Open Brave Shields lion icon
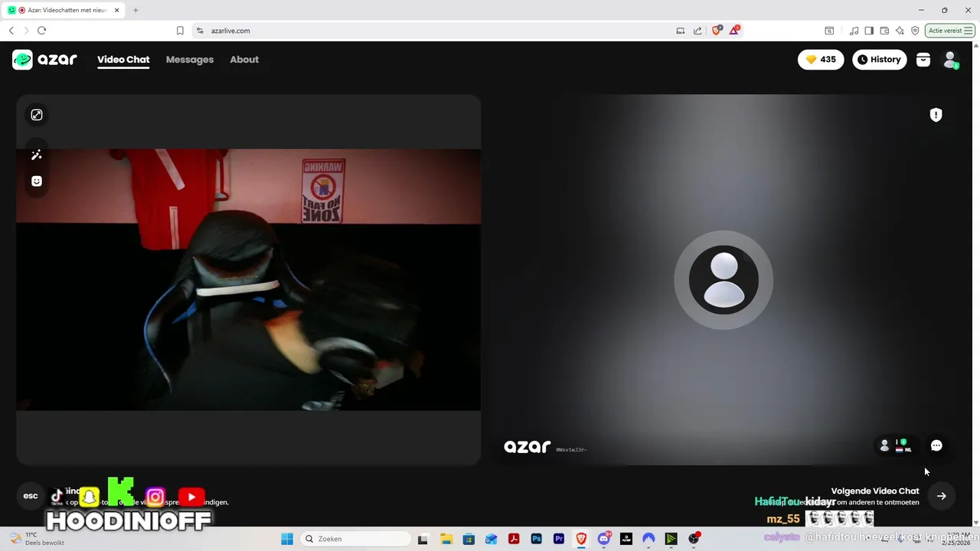980x551 pixels. click(717, 31)
